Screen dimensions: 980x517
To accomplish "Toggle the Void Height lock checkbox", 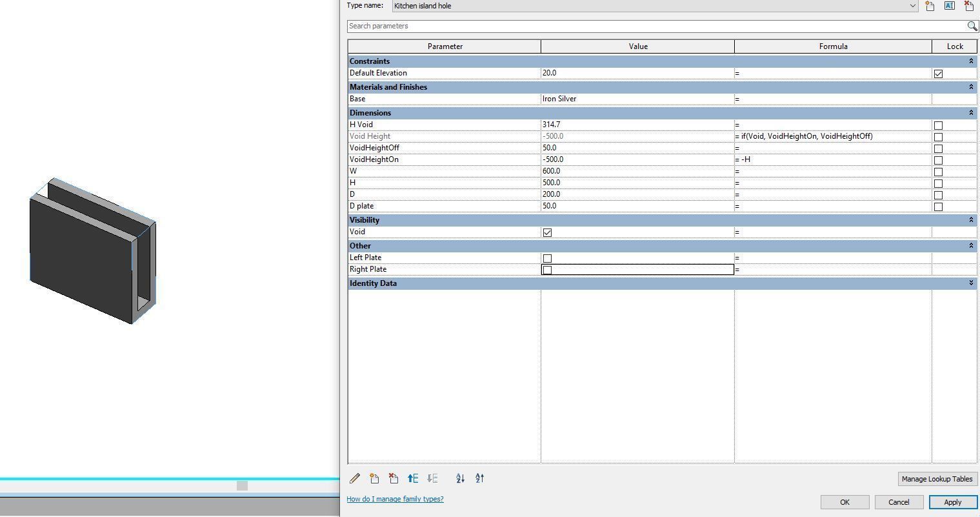I will tap(938, 137).
